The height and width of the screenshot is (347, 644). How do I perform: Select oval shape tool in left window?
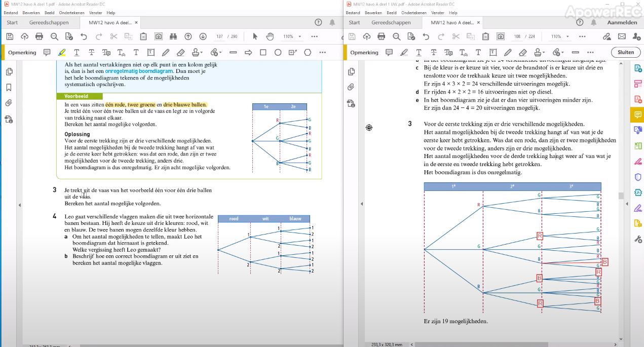[x=278, y=52]
